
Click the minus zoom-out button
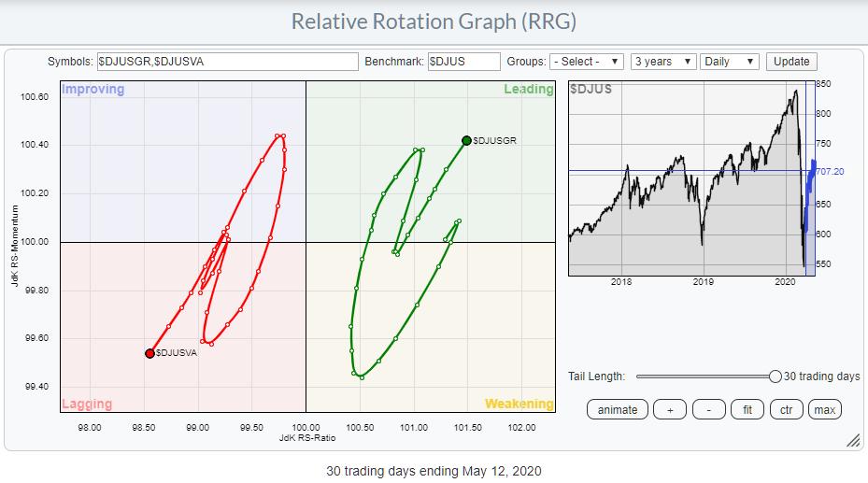coord(708,409)
